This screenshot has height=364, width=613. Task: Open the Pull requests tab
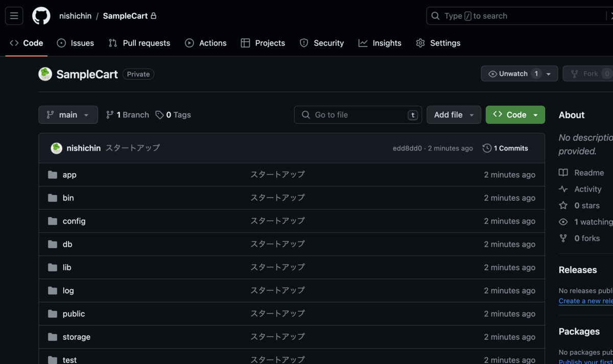click(139, 43)
